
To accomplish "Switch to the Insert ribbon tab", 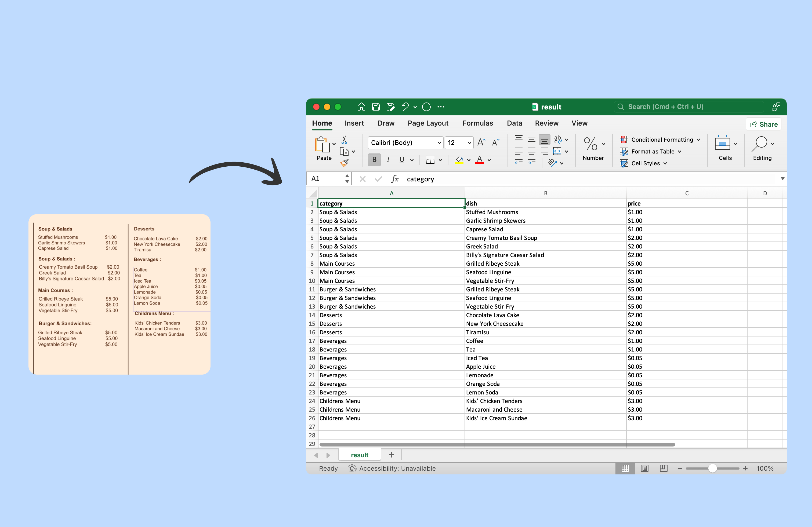I will pyautogui.click(x=354, y=123).
